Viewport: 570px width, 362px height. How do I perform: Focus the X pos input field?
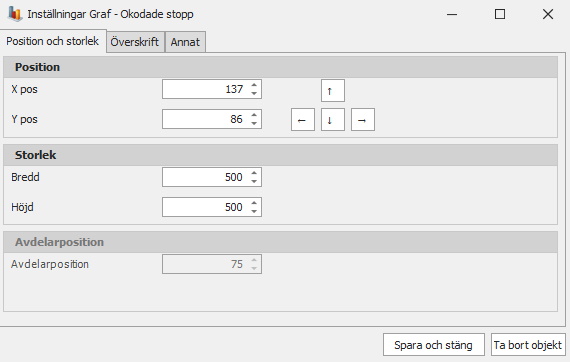click(205, 89)
